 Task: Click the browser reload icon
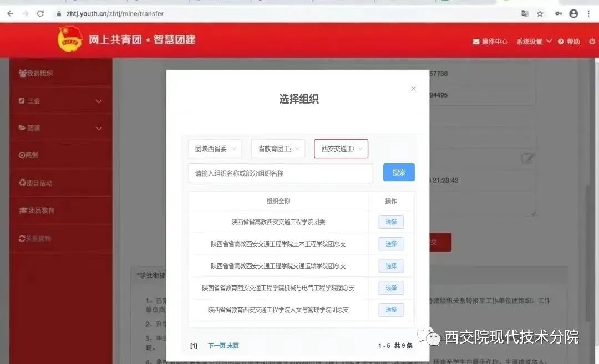40,13
